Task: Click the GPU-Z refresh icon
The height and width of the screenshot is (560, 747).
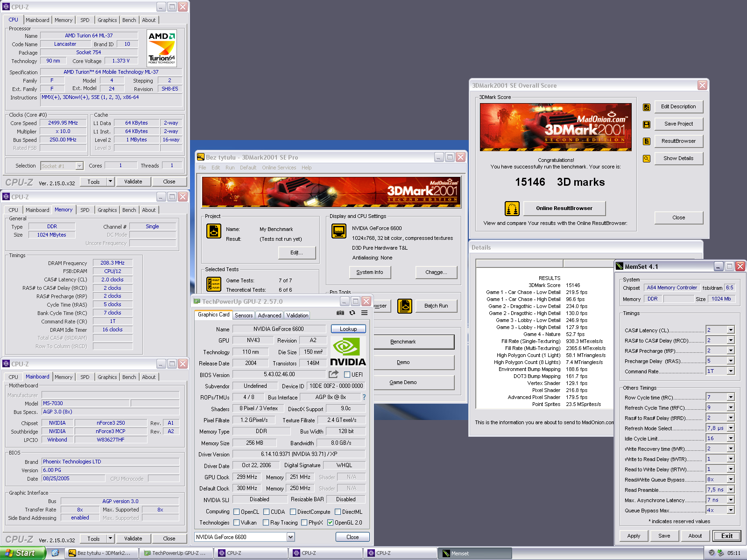Action: click(x=352, y=313)
